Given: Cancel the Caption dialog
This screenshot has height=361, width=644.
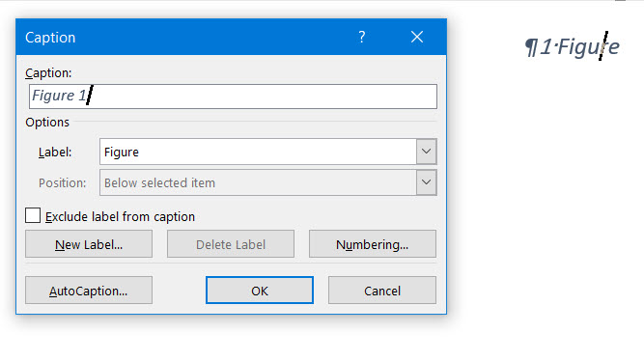Looking at the screenshot, I should coord(382,291).
